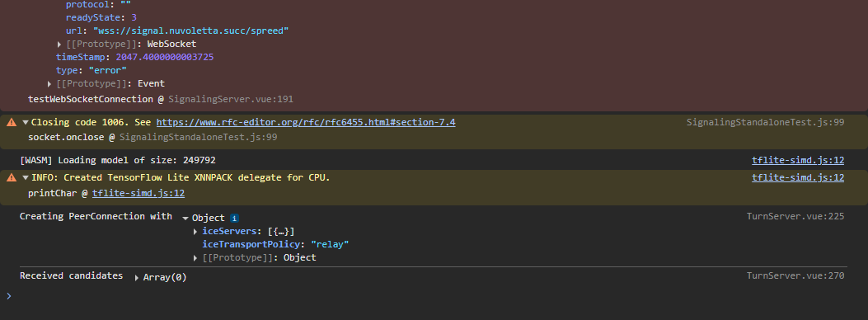Open SignalingServer.vue:191 source link

point(230,100)
